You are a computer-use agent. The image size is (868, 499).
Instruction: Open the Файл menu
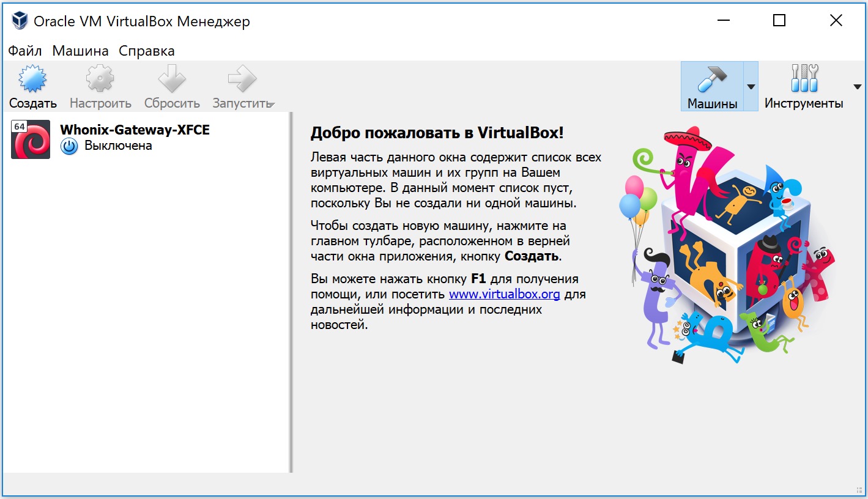tap(25, 51)
